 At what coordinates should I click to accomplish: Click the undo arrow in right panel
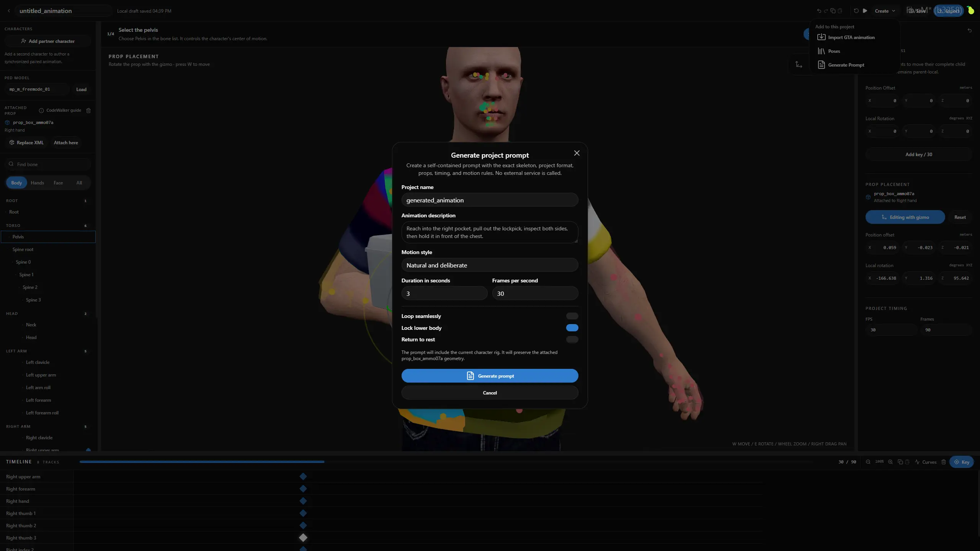pos(969,30)
